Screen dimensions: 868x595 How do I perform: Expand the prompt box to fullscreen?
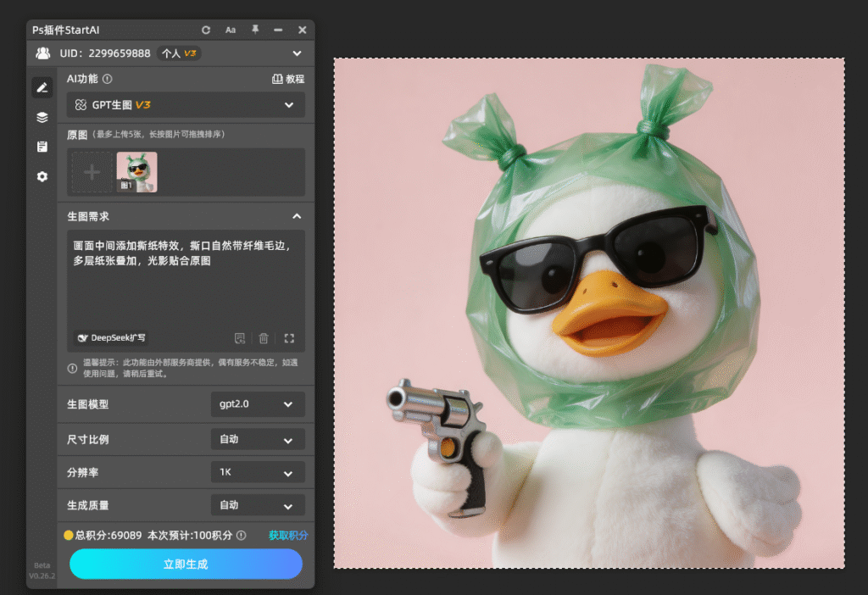pyautogui.click(x=289, y=338)
